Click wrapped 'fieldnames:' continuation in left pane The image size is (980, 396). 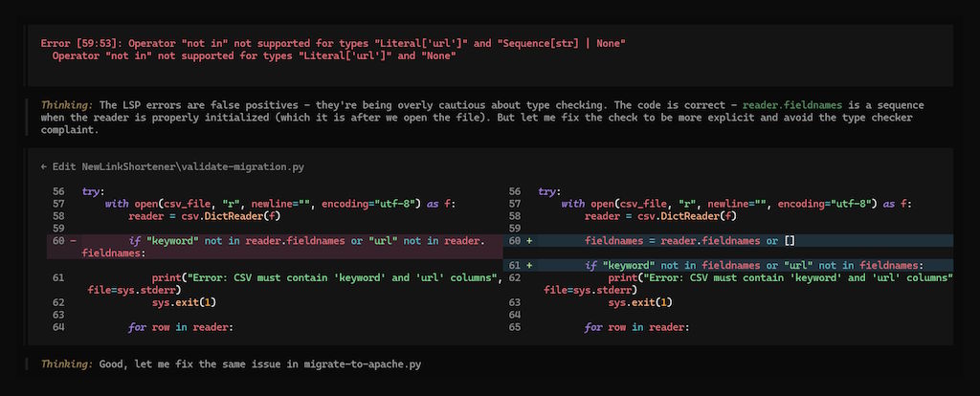[x=113, y=253]
